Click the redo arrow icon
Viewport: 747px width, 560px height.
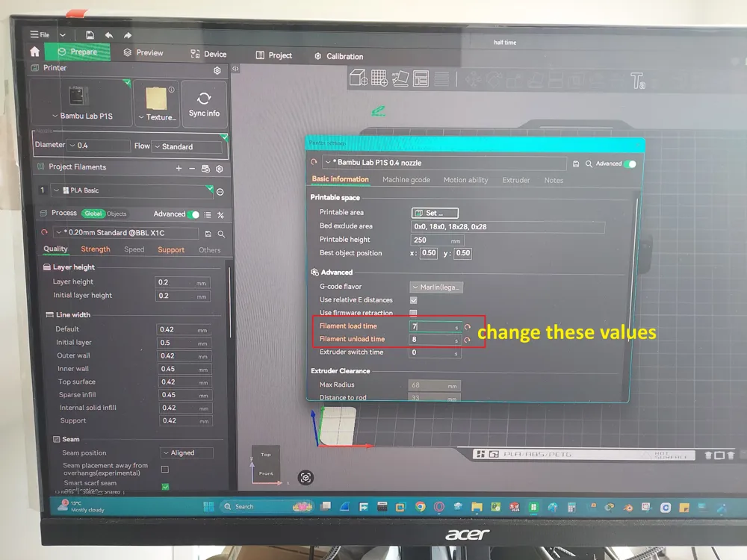127,35
